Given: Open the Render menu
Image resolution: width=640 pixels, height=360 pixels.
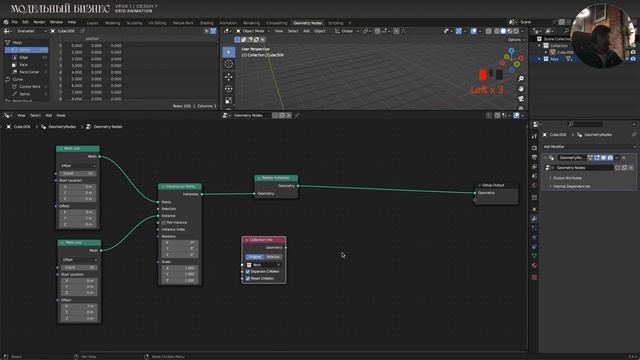Looking at the screenshot, I should point(39,22).
